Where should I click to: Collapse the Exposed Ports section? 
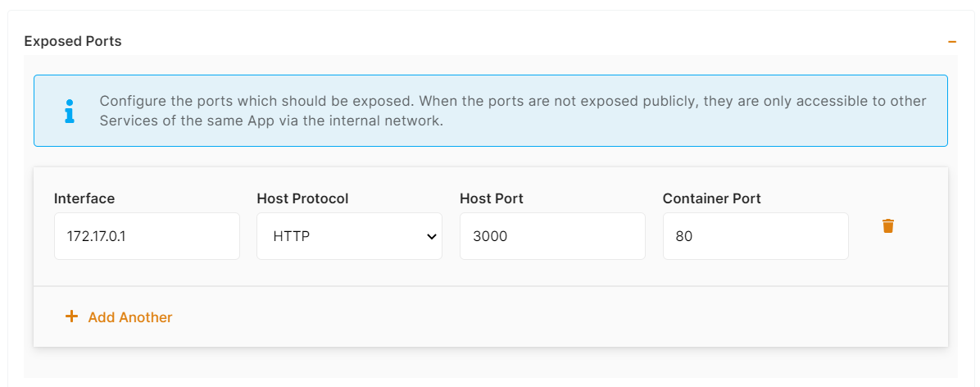[x=952, y=41]
